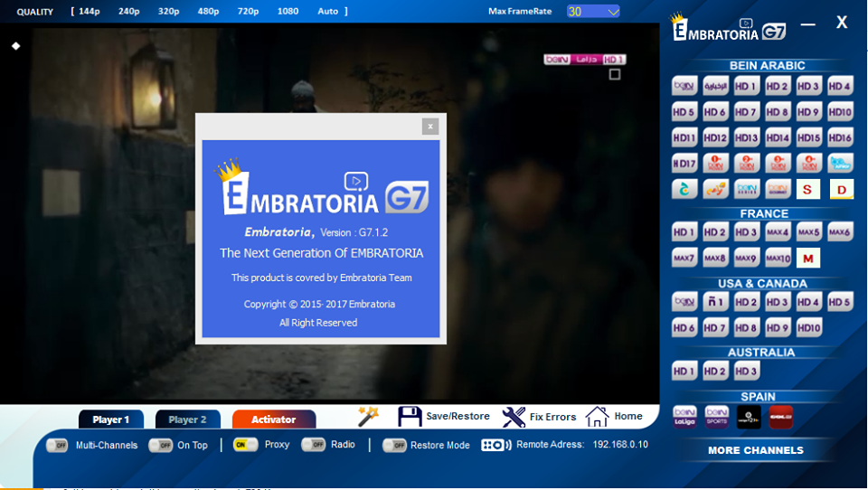Set quality to 1080
The image size is (868, 490).
pos(288,11)
